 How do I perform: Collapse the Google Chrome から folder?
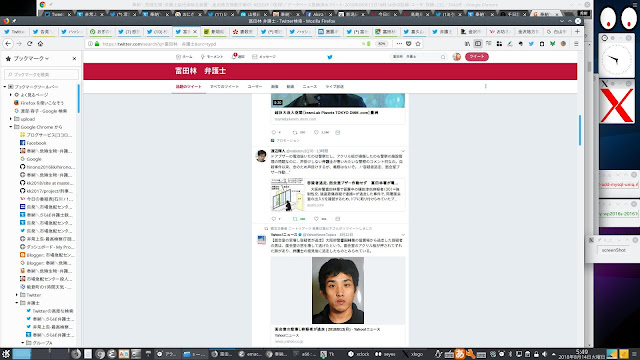tap(11, 127)
